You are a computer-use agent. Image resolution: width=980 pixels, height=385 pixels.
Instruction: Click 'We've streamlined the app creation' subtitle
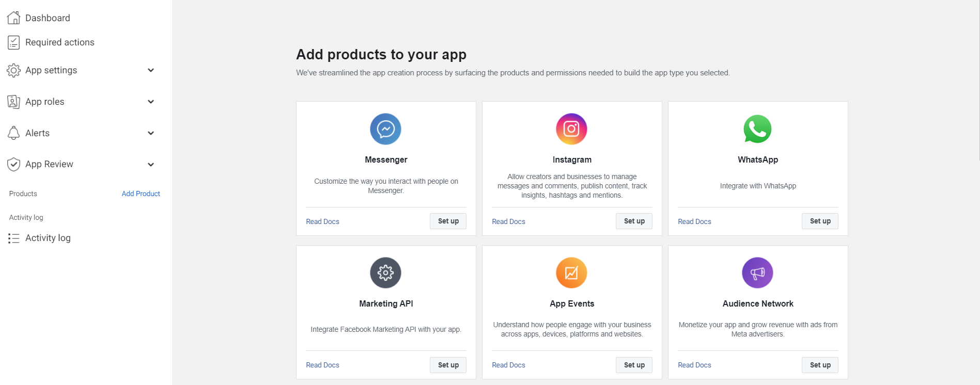(513, 73)
